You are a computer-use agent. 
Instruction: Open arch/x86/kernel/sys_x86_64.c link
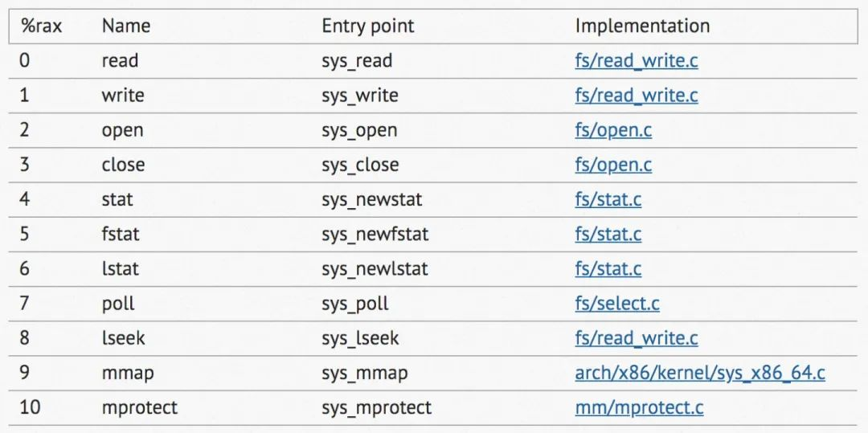699,373
